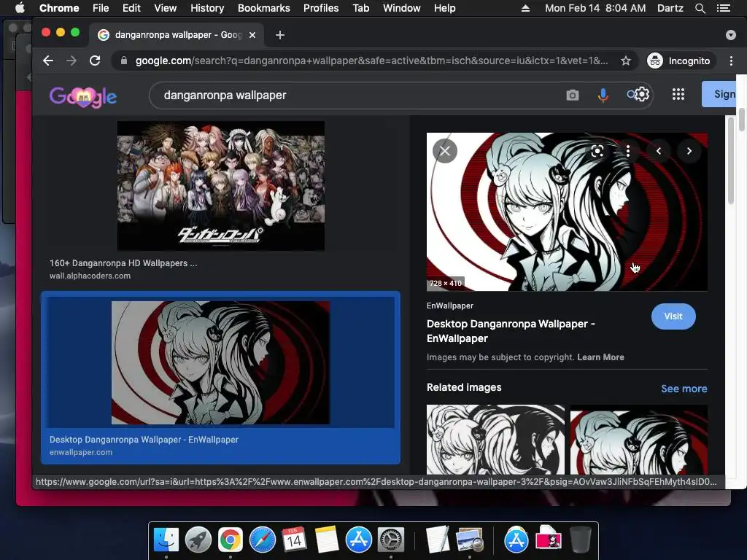
Task: Open the 160+ Danganronpa HD Wallpapers result
Action: point(123,262)
